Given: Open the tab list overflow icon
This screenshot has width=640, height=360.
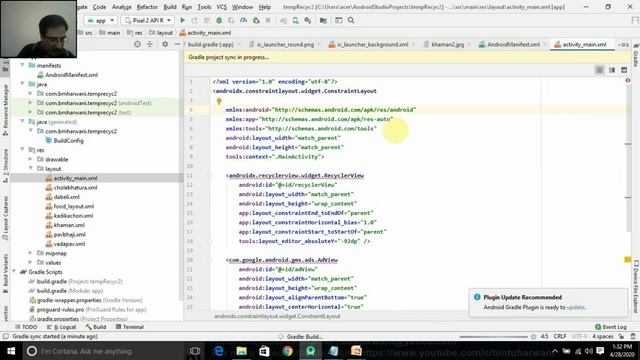Looking at the screenshot, I should (x=623, y=44).
